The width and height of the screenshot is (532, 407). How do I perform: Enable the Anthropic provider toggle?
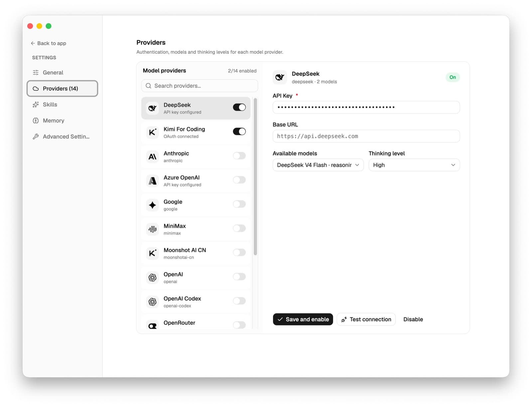(x=239, y=156)
